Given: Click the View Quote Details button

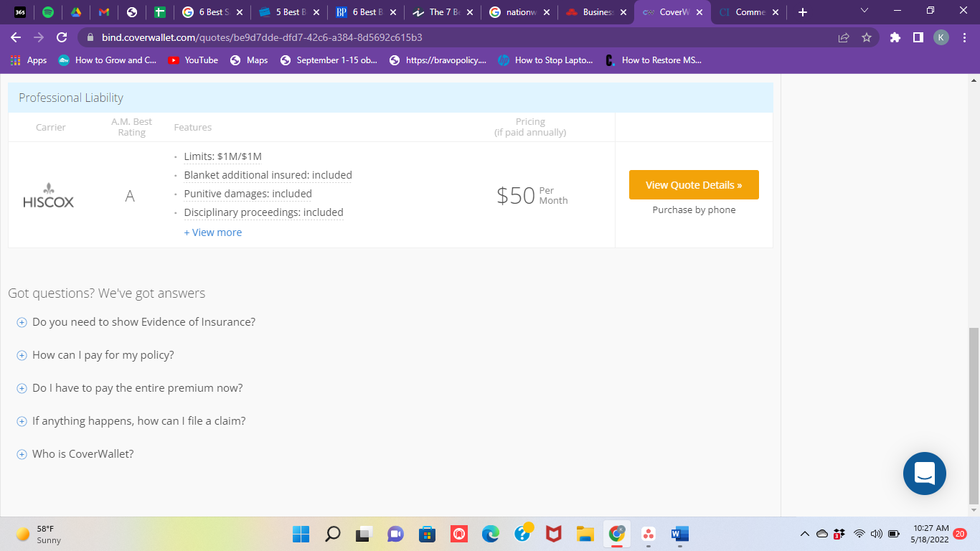Looking at the screenshot, I should click(694, 185).
